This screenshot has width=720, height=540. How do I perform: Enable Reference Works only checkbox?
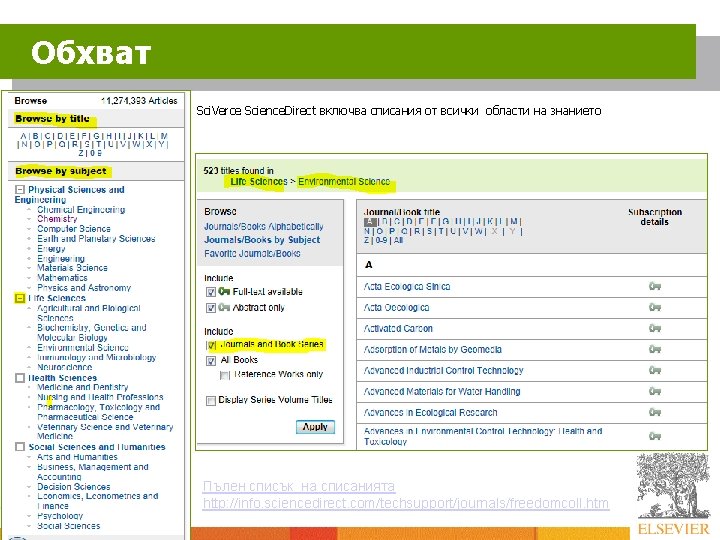tap(224, 376)
